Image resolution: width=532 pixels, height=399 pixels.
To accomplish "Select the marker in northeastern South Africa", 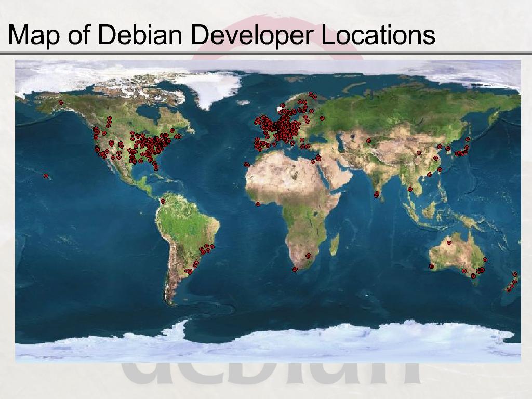I will point(308,256).
